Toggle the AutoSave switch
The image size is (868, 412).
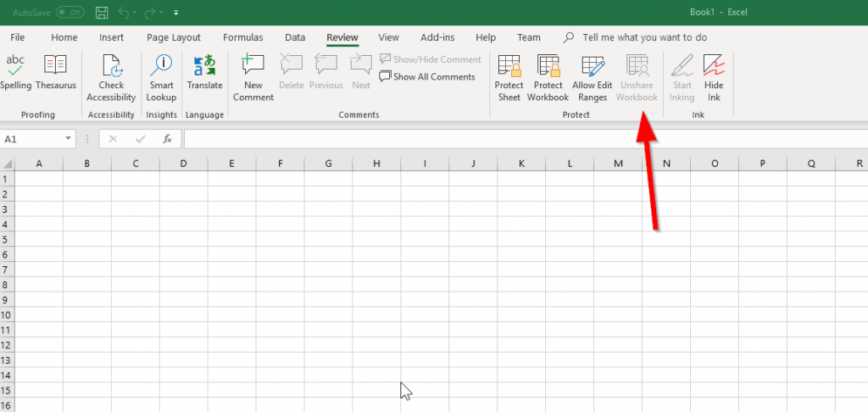[x=70, y=13]
